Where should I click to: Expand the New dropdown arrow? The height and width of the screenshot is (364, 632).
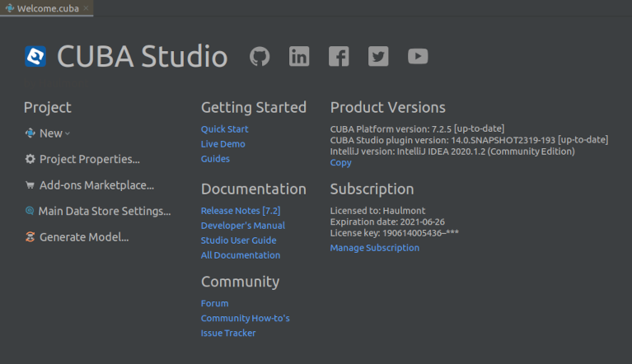[68, 133]
